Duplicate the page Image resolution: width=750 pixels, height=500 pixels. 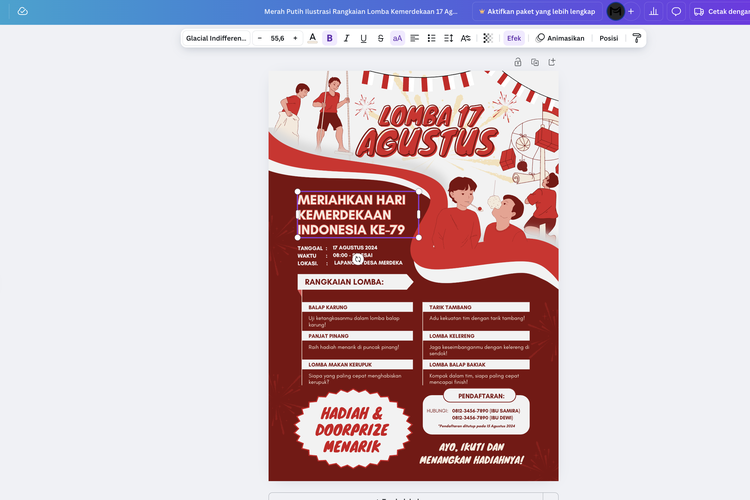click(x=535, y=62)
